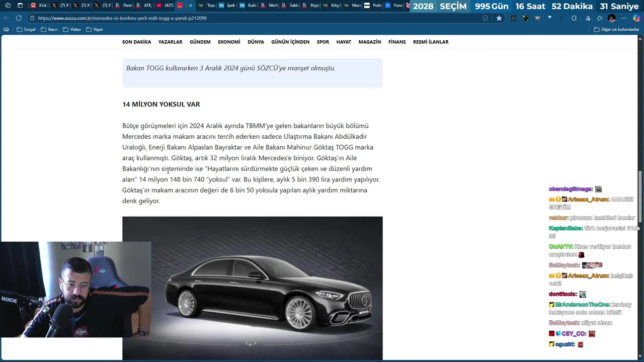The height and width of the screenshot is (362, 644).
Task: Click chat username MrAndersonTheOne
Action: (x=583, y=305)
